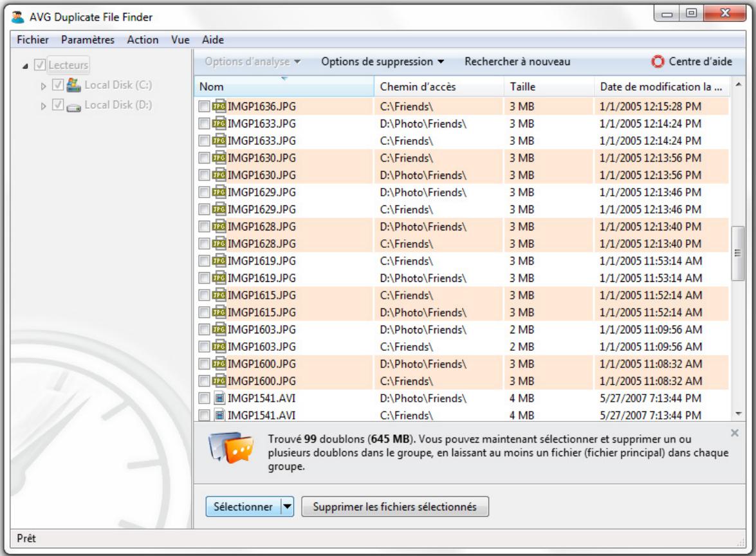Tick IMGP1628.JPG in D:\Photo\Friends\
The width and height of the screenshot is (756, 556).
click(204, 227)
